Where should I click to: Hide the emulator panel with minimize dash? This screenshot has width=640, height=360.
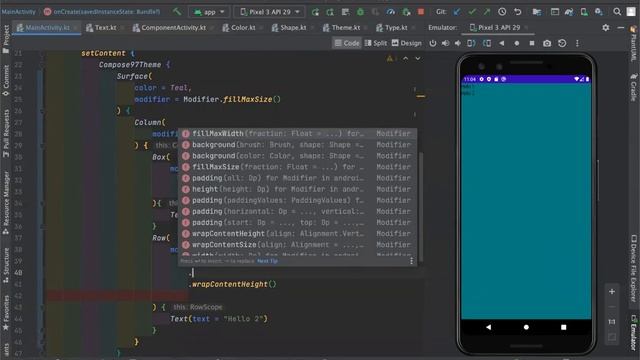click(621, 28)
